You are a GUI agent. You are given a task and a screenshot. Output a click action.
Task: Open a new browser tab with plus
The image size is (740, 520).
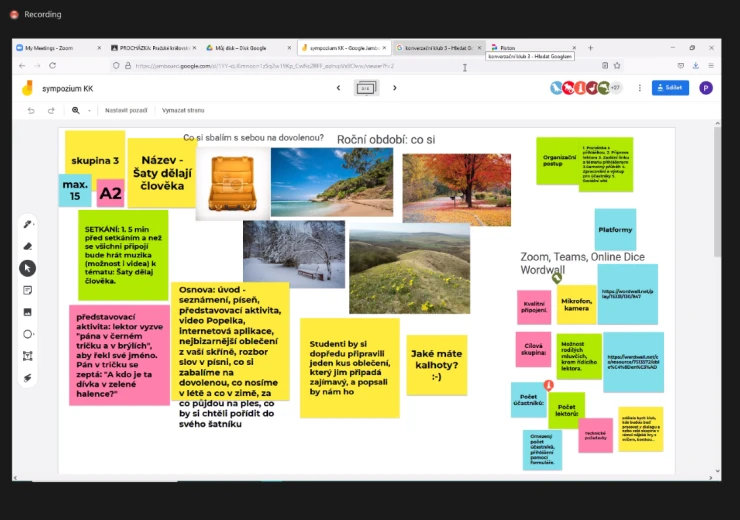590,48
